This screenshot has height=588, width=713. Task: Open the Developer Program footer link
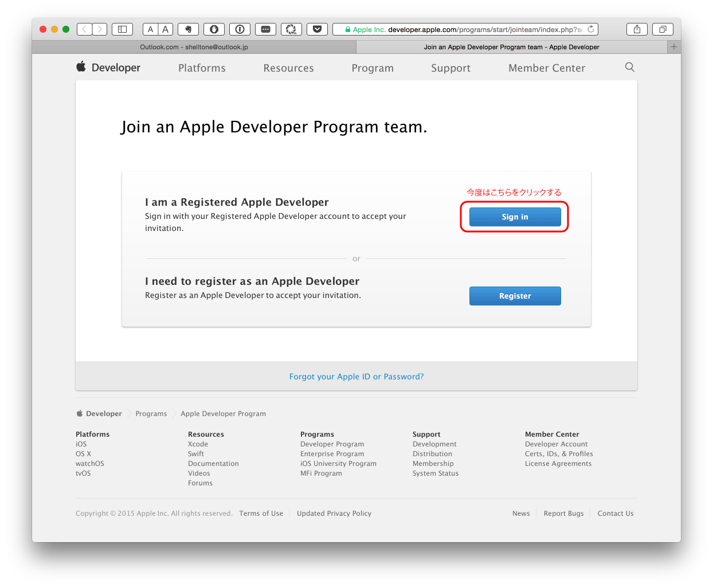332,444
